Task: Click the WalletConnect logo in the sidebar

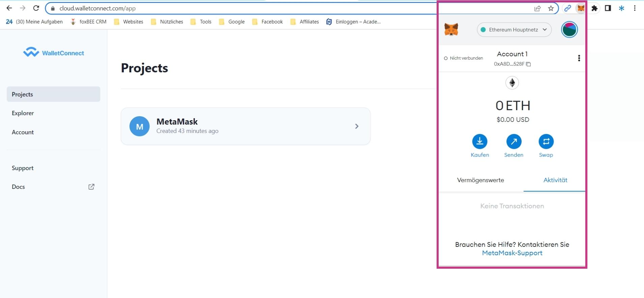Action: (54, 53)
